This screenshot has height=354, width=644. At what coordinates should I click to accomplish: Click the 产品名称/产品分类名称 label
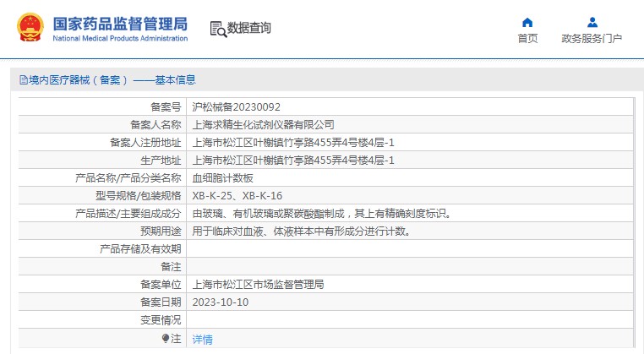pyautogui.click(x=128, y=177)
